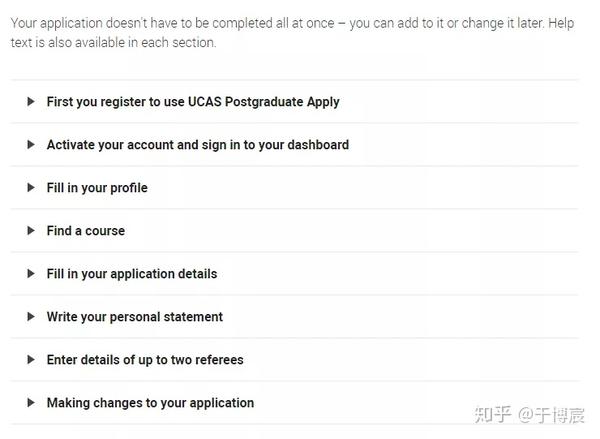The image size is (600, 439).
Task: Open the personal statement disclosure triangle
Action: tap(31, 317)
